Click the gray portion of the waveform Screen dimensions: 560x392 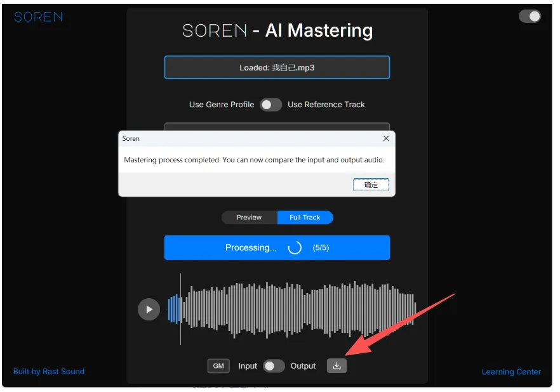298,310
